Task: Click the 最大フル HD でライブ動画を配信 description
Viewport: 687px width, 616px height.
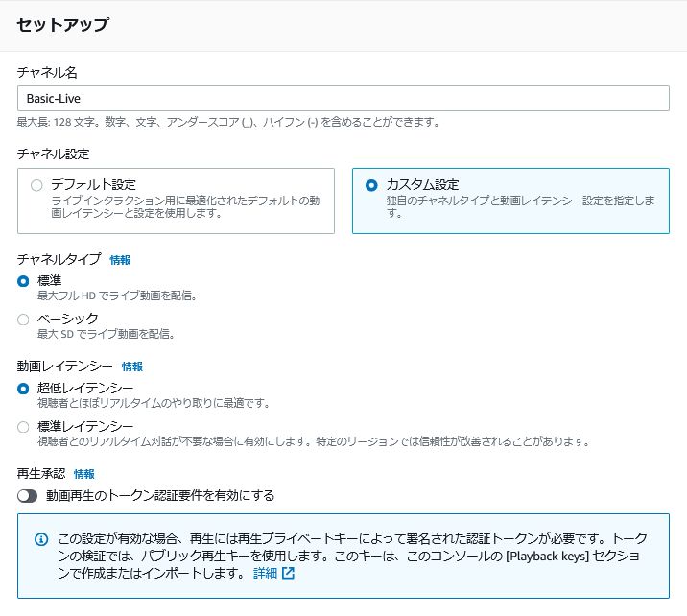Action: click(x=117, y=296)
